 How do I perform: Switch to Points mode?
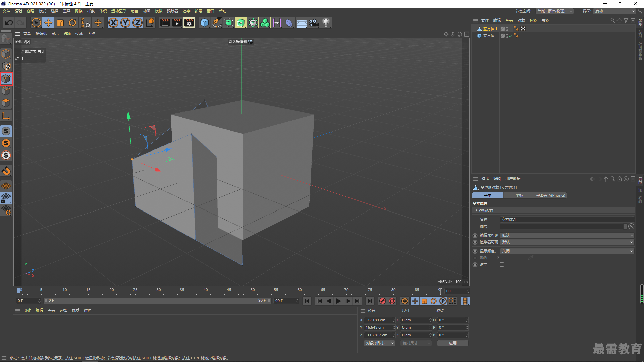(x=6, y=79)
